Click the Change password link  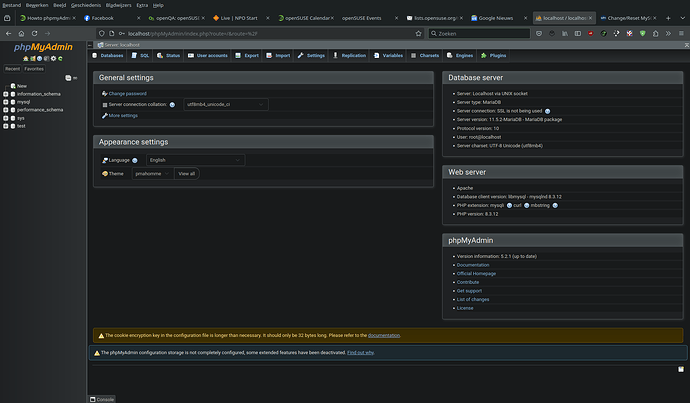pyautogui.click(x=127, y=93)
